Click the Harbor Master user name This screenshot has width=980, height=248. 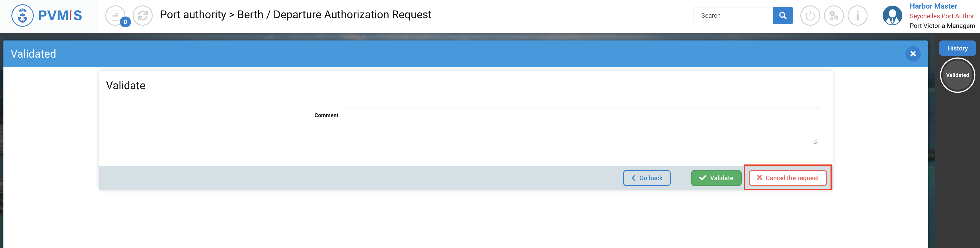point(933,6)
